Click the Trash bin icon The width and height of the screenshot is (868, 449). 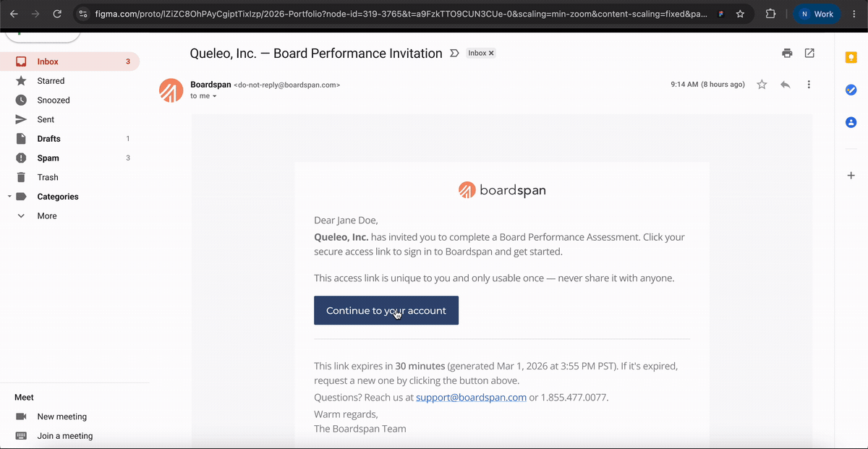coord(22,177)
